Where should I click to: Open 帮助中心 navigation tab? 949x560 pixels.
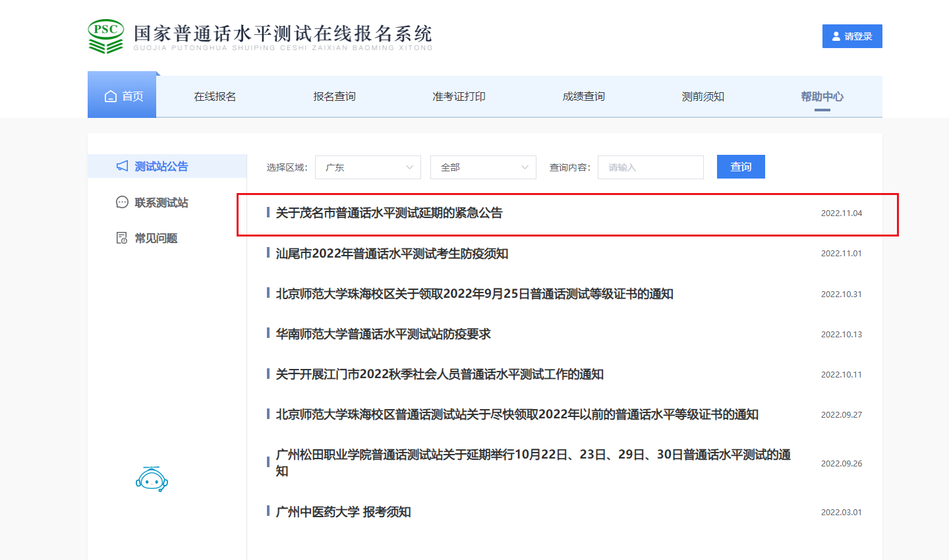(822, 96)
